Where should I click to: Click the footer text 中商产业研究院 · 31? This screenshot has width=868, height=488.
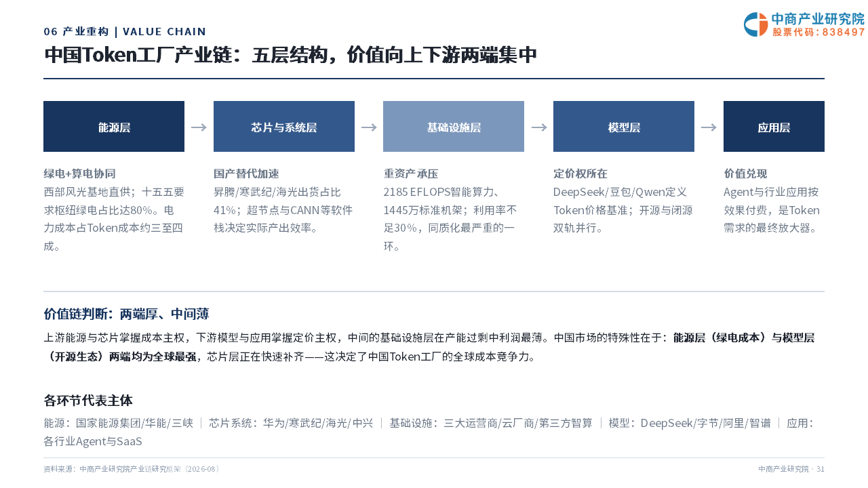click(791, 469)
